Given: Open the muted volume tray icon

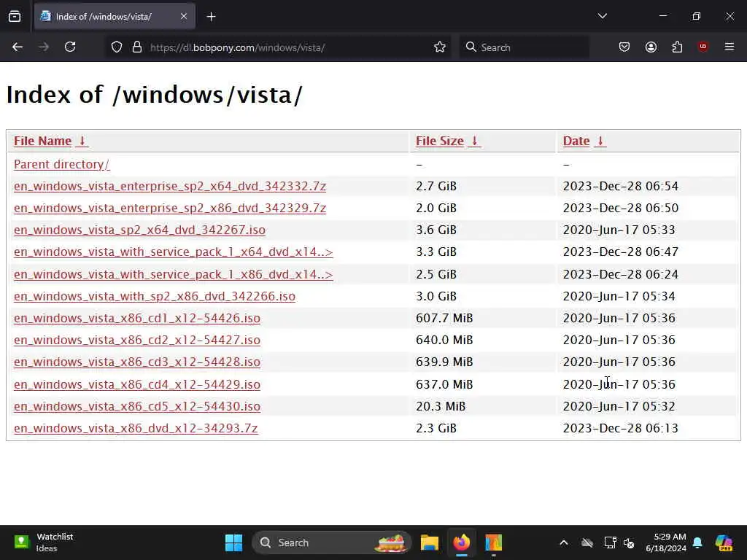Looking at the screenshot, I should tap(629, 542).
